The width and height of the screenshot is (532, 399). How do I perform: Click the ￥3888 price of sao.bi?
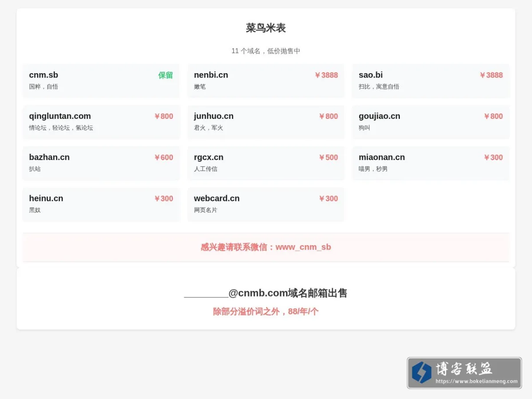(x=491, y=75)
